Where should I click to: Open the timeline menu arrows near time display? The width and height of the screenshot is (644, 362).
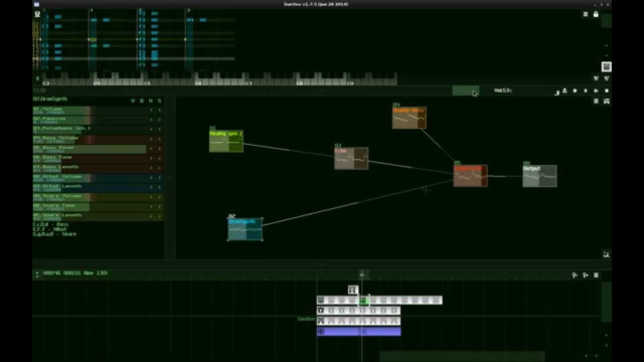[37, 274]
